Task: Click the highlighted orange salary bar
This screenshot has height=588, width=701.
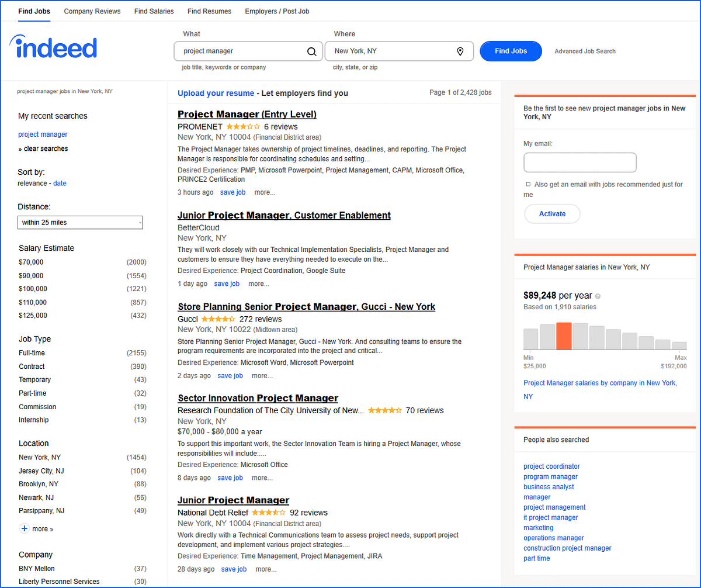Action: click(x=564, y=336)
